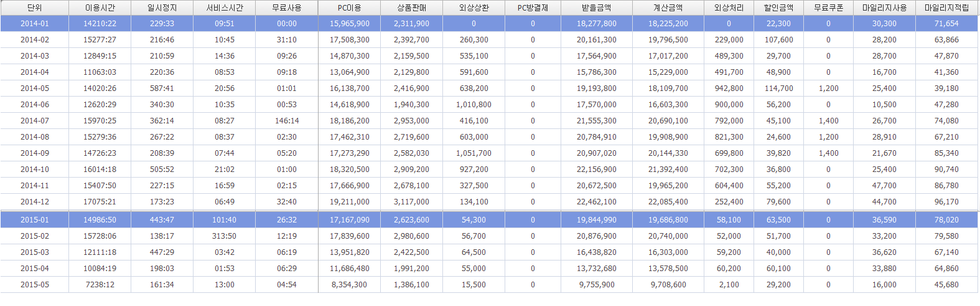Click the mileage used value 47,700
980x306 pixels.
point(884,186)
